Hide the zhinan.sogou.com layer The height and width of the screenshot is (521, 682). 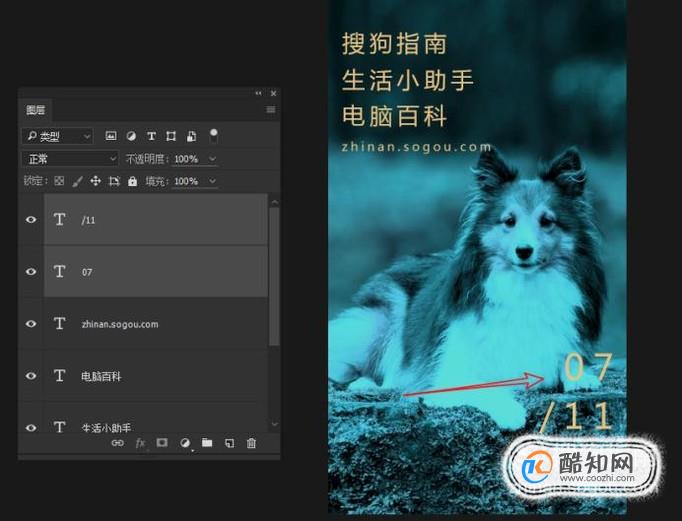[31, 324]
